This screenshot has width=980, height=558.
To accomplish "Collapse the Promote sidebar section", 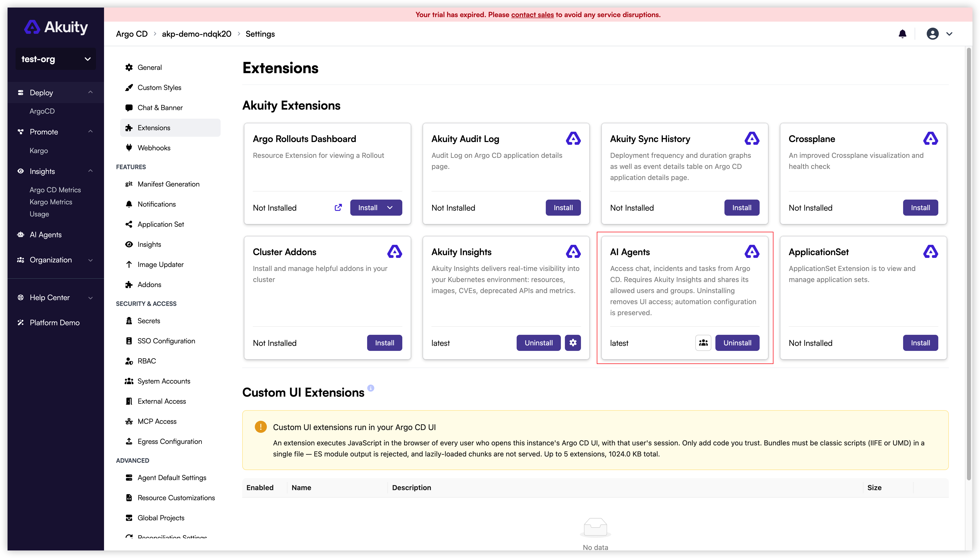I will 56,132.
